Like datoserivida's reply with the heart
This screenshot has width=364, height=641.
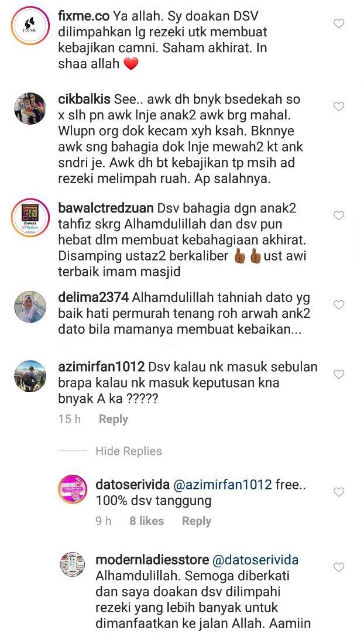coord(339,492)
